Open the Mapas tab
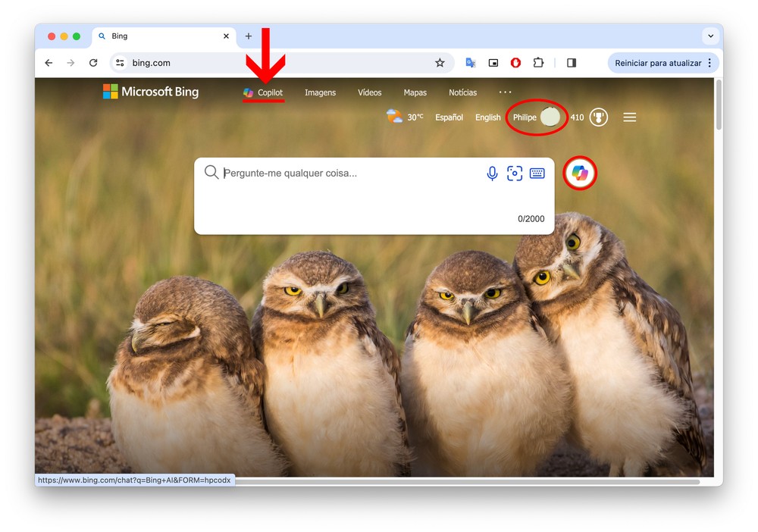 point(415,92)
